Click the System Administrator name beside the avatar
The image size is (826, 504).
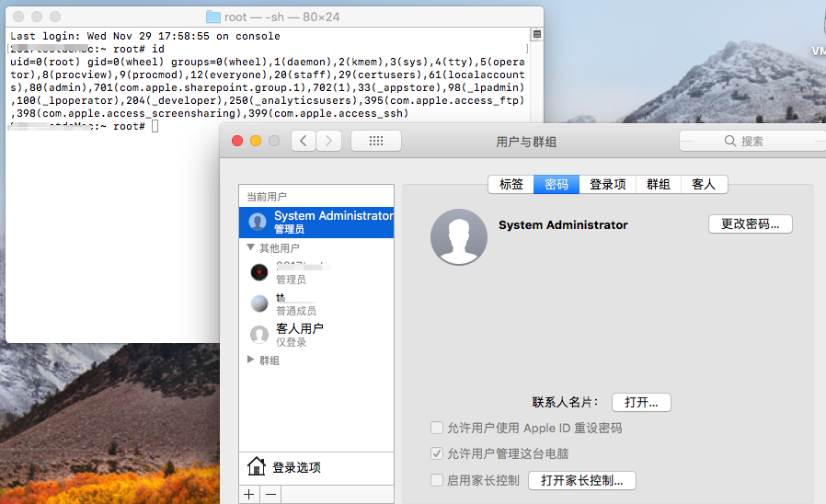(563, 225)
